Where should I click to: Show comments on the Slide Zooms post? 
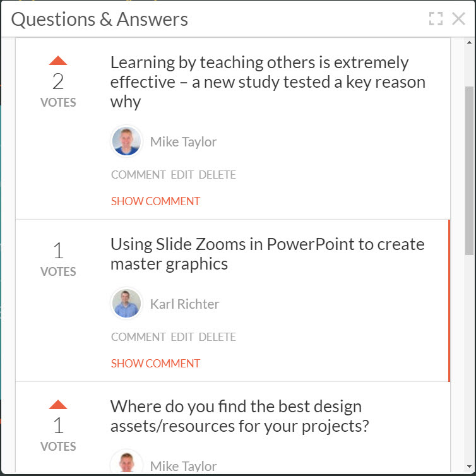click(x=155, y=364)
